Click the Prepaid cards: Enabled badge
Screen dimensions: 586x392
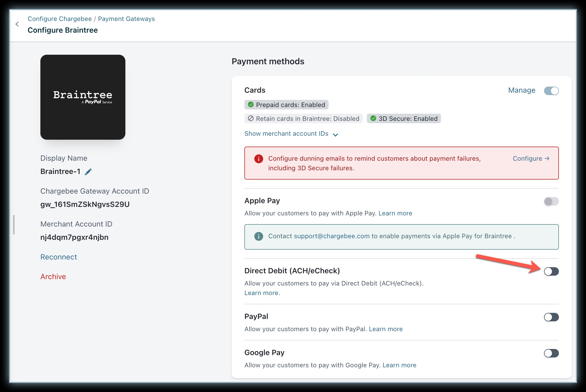click(x=286, y=105)
